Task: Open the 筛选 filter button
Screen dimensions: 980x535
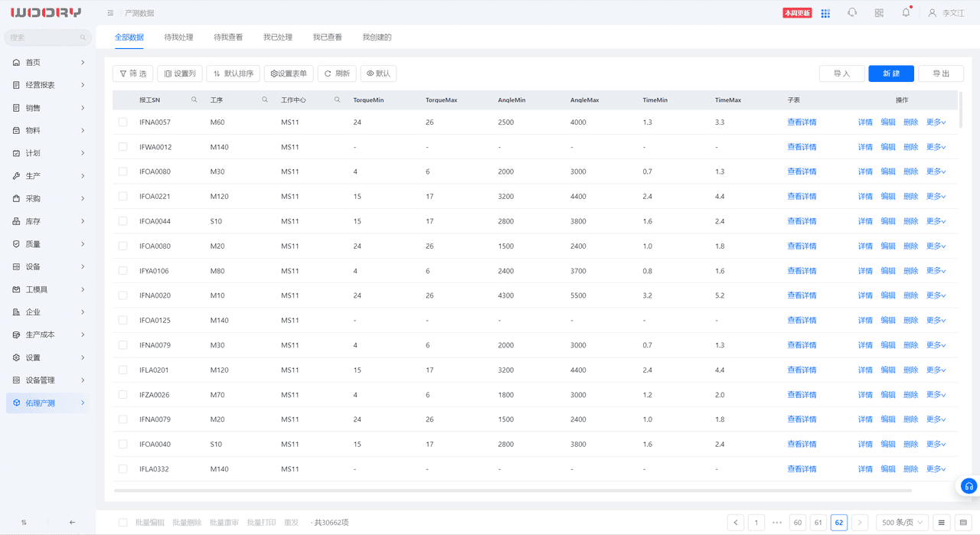Action: coord(132,73)
